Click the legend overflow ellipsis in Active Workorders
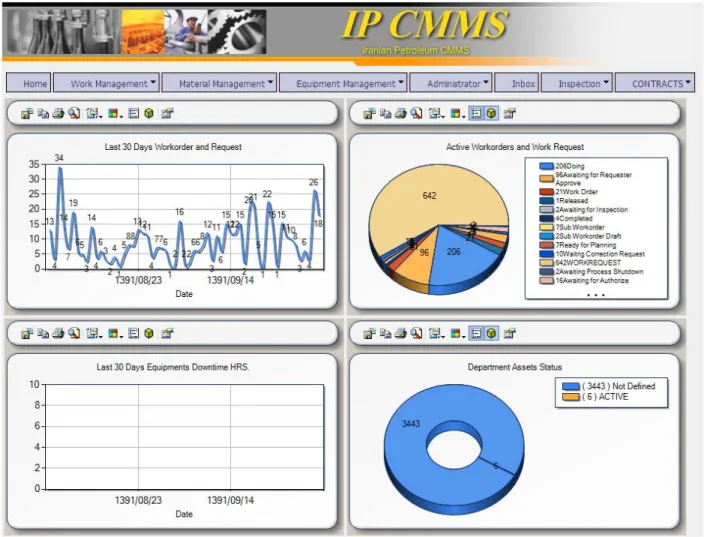Image resolution: width=704 pixels, height=537 pixels. pos(596,295)
